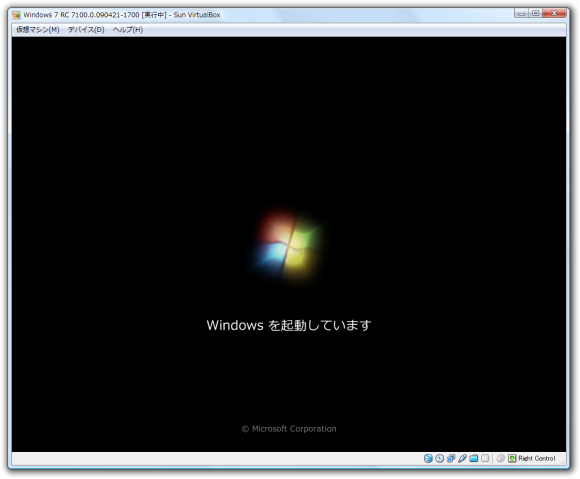
Task: Click the shared folders status icon
Action: (x=474, y=459)
